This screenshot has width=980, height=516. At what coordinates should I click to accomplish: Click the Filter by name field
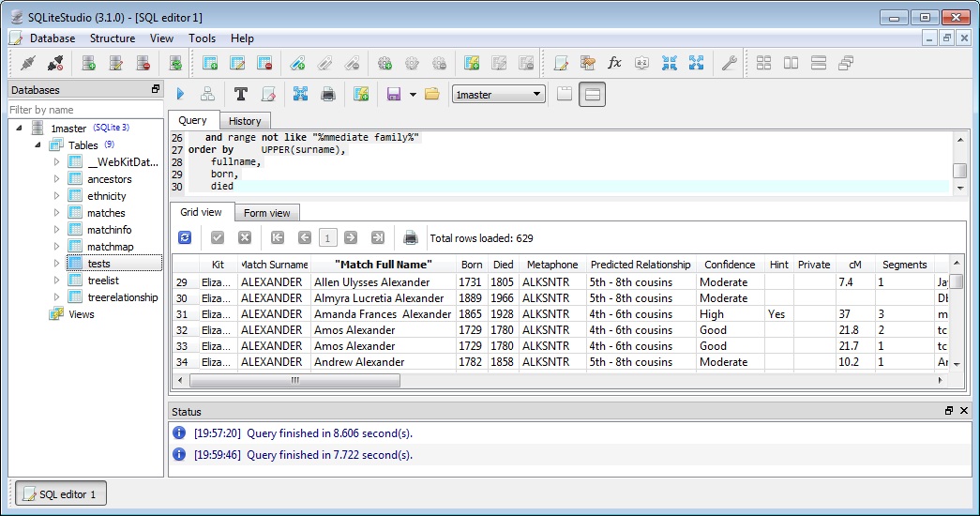tap(85, 110)
